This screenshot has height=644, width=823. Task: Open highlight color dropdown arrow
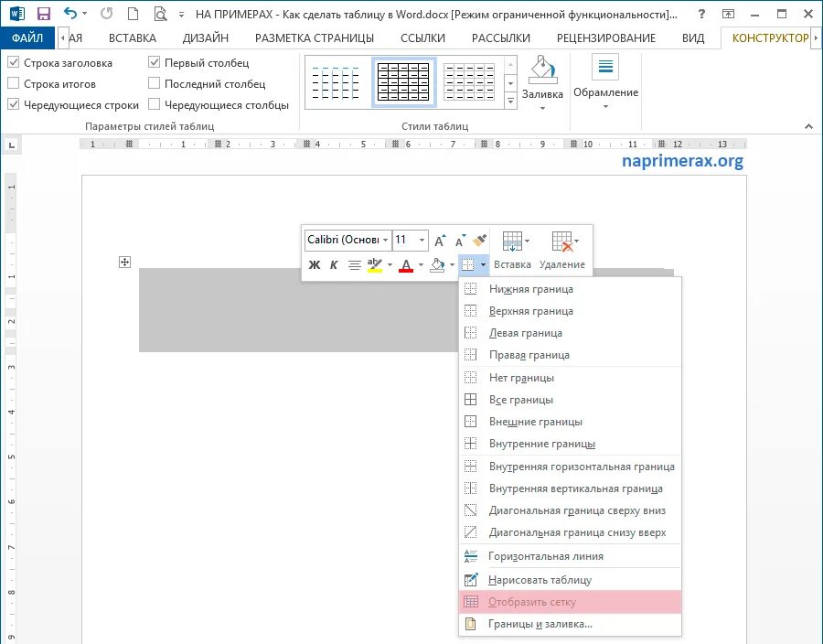390,265
